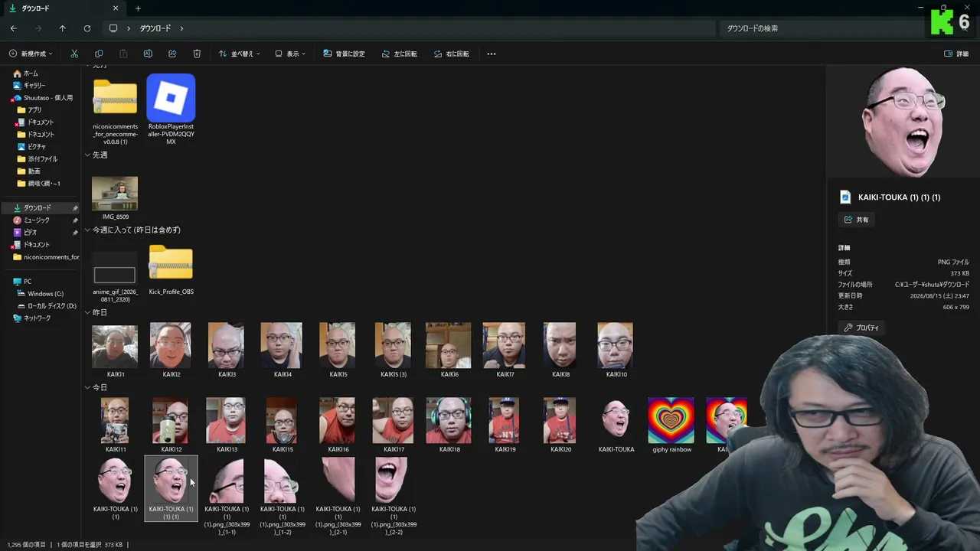Rename the selected file
The height and width of the screenshot is (551, 980).
148,54
